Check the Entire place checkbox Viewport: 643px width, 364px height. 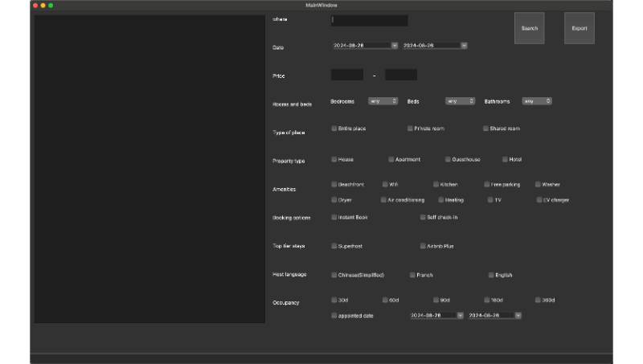tap(334, 129)
